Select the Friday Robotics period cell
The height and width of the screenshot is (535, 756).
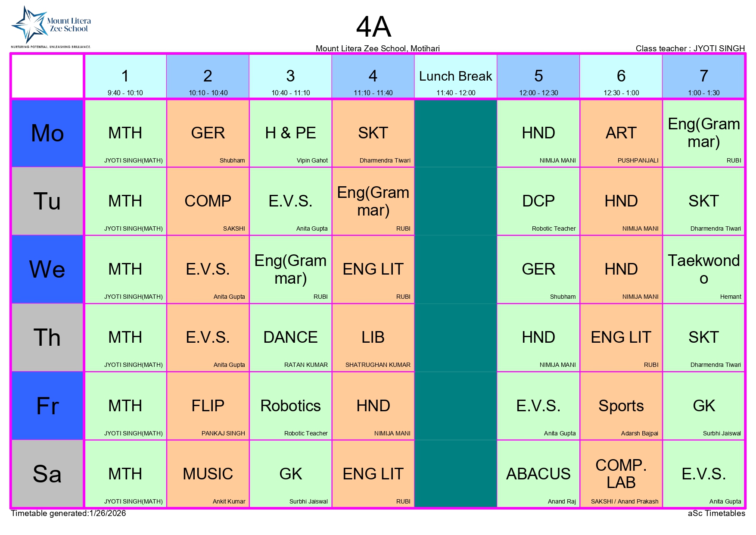290,406
